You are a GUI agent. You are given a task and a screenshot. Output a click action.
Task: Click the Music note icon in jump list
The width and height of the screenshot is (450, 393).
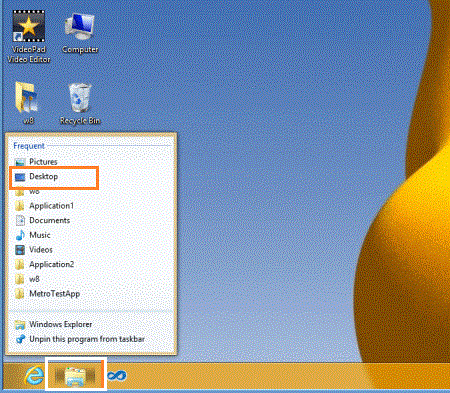tap(20, 235)
